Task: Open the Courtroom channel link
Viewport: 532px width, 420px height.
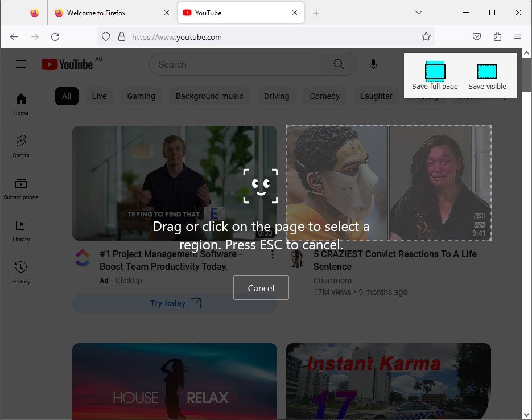Action: coord(332,281)
